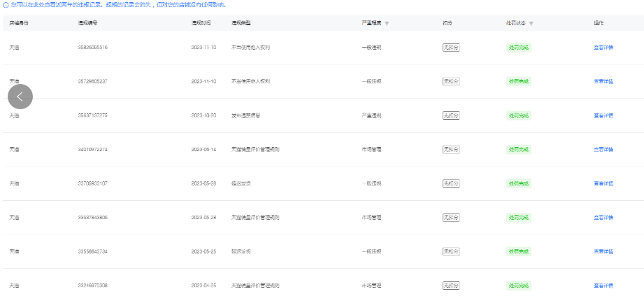Viewport: 644px width, 308px height.
Task: View details for violation 33705933107
Action: click(x=603, y=183)
